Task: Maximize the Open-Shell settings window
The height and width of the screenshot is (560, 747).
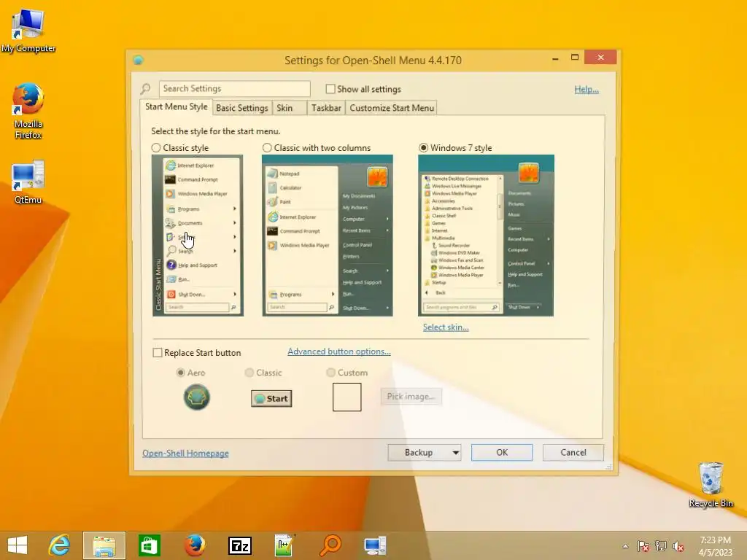Action: (575, 58)
